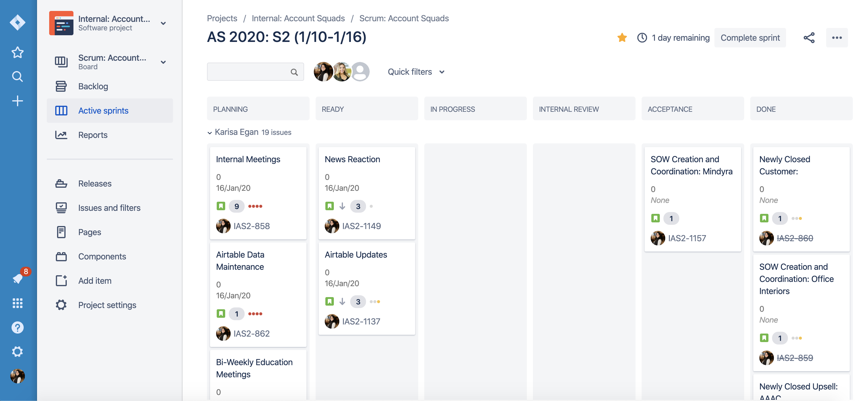Viewport: 868px width, 401px height.
Task: Expand the Internal: Account project switcher chevron
Action: pyautogui.click(x=163, y=23)
